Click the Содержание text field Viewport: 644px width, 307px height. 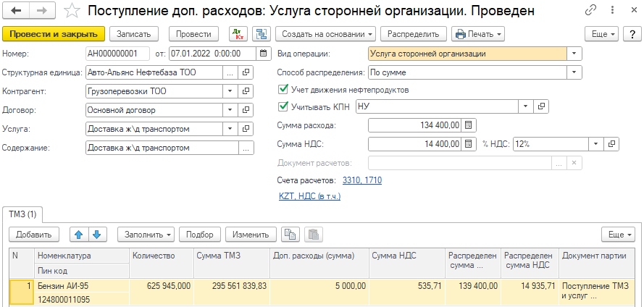point(161,148)
